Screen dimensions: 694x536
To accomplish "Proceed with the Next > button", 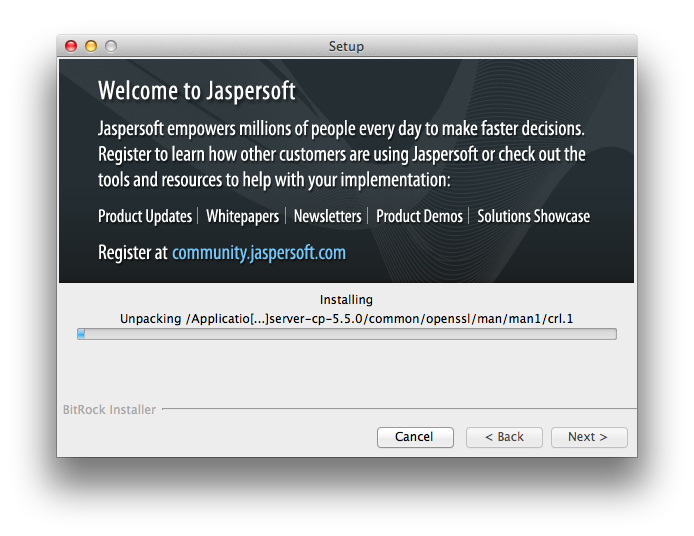I will click(x=589, y=437).
